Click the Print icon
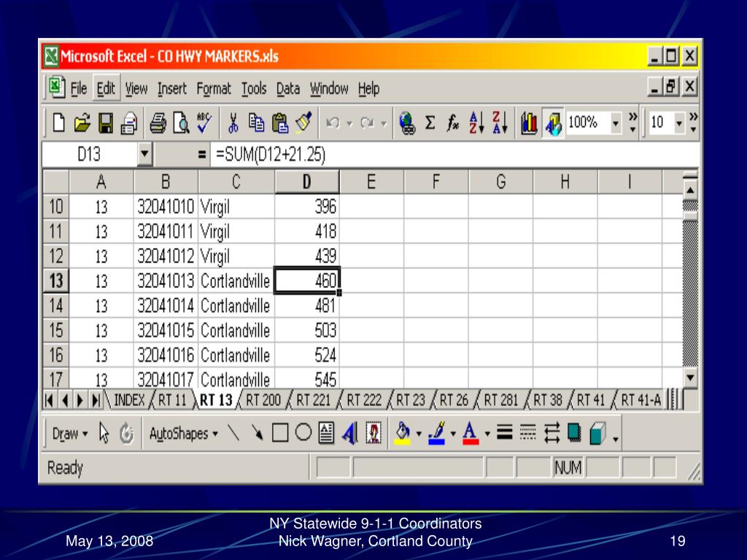The height and width of the screenshot is (560, 747). [x=158, y=123]
